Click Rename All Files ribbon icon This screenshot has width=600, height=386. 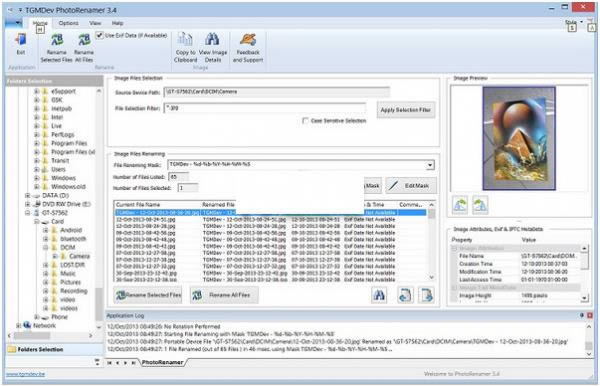pyautogui.click(x=84, y=40)
